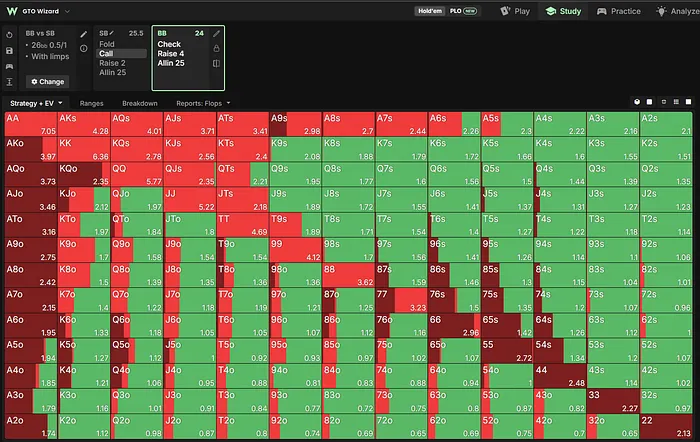Switch game type to PLO
Image resolution: width=700 pixels, height=442 pixels.
point(455,11)
